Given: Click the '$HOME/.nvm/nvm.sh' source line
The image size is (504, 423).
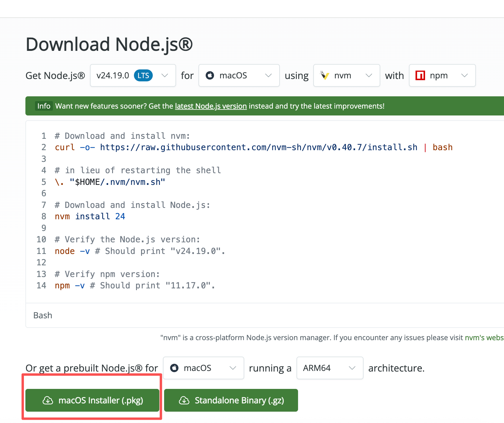Looking at the screenshot, I should (x=110, y=182).
